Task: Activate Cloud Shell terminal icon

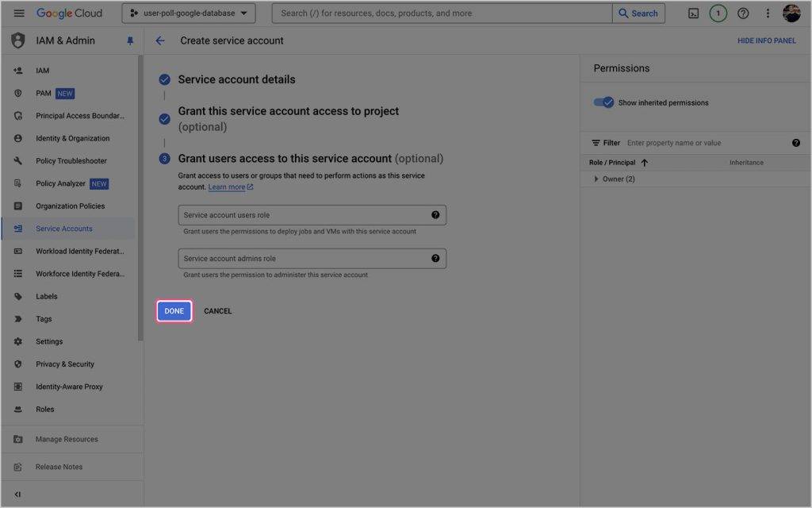Action: coord(693,13)
